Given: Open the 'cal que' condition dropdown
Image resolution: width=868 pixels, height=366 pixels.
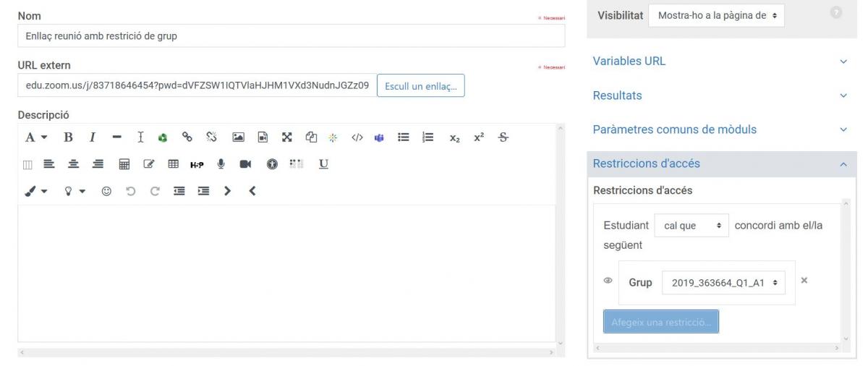Looking at the screenshot, I should coord(691,226).
